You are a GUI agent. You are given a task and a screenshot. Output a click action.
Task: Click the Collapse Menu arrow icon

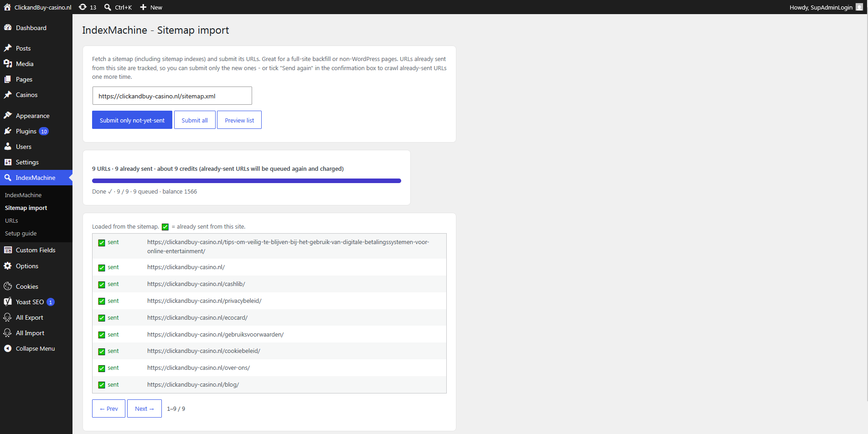pyautogui.click(x=8, y=348)
